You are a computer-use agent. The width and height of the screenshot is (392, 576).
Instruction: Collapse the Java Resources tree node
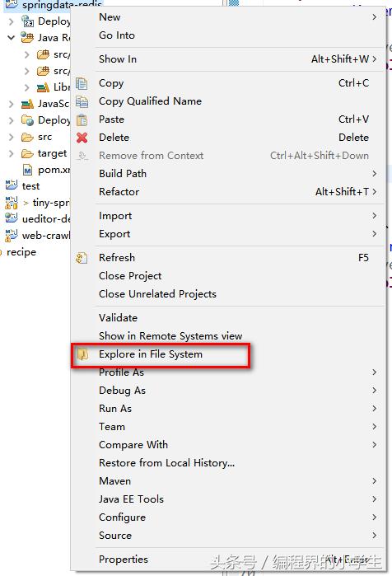pyautogui.click(x=11, y=37)
